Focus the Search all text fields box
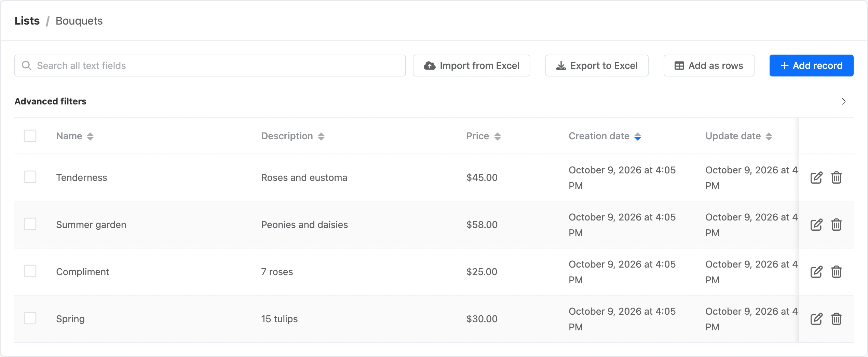The width and height of the screenshot is (868, 357). pyautogui.click(x=210, y=66)
